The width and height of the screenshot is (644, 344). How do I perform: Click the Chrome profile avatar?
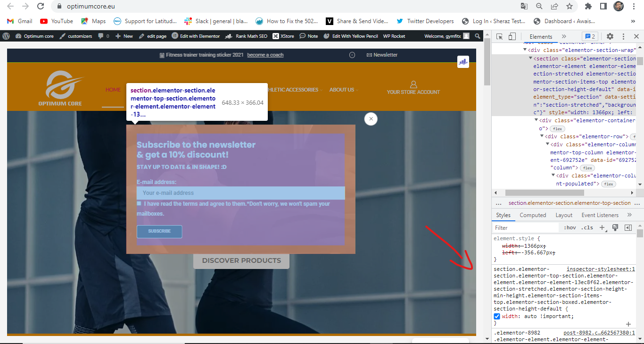pyautogui.click(x=619, y=7)
